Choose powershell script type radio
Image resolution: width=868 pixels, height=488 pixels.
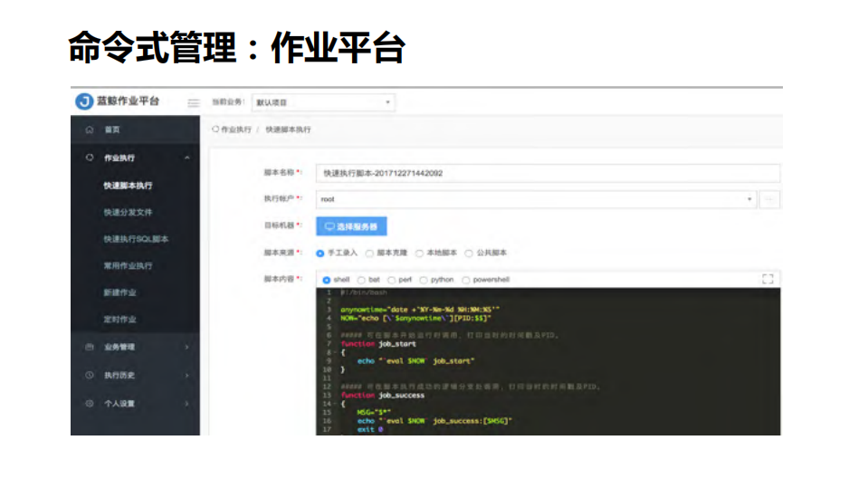(x=466, y=281)
